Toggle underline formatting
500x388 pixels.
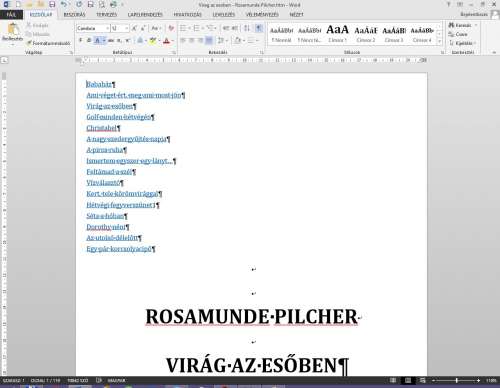97,41
